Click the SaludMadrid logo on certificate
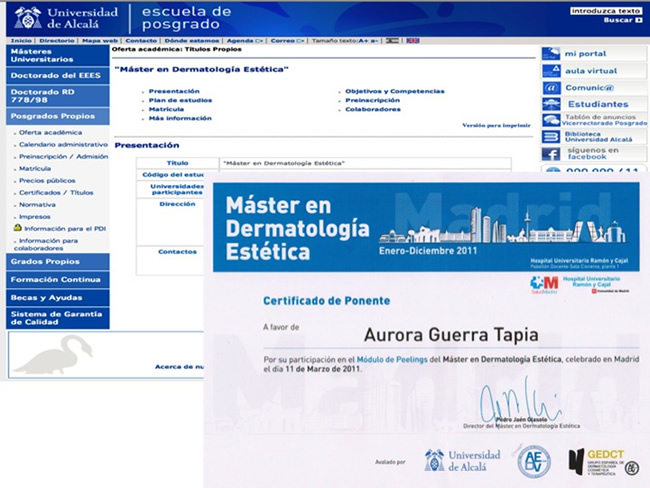 click(x=544, y=285)
